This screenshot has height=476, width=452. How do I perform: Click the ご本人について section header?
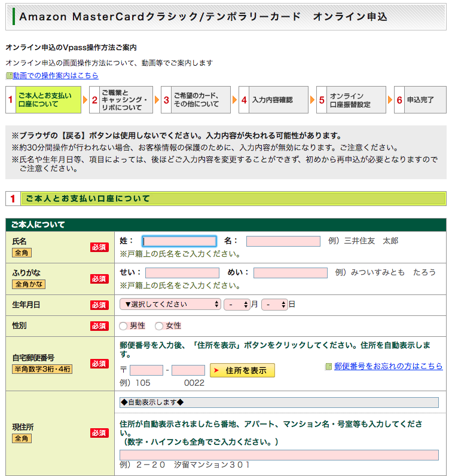click(x=226, y=225)
